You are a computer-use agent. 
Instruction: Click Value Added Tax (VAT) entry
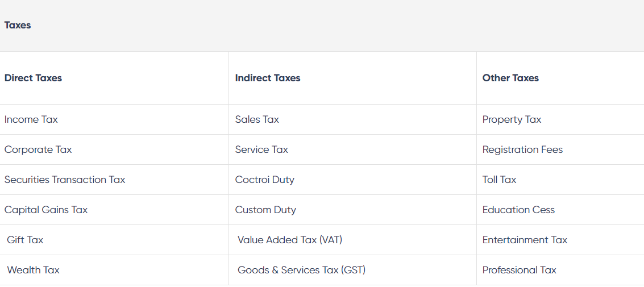point(290,240)
